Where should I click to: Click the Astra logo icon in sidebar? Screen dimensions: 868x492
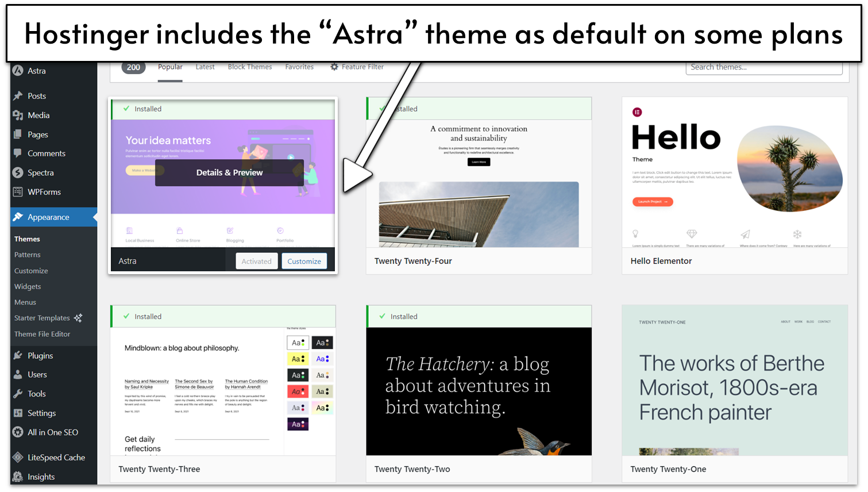[x=18, y=71]
